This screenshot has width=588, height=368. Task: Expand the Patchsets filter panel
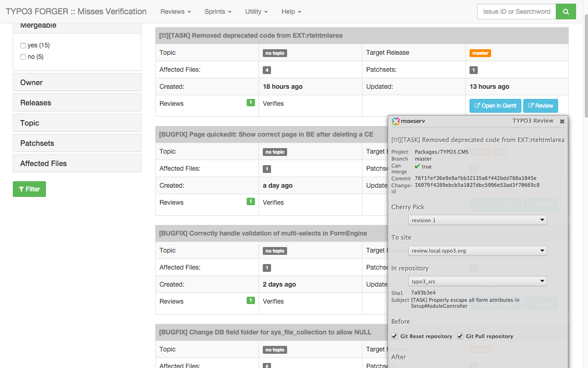77,143
